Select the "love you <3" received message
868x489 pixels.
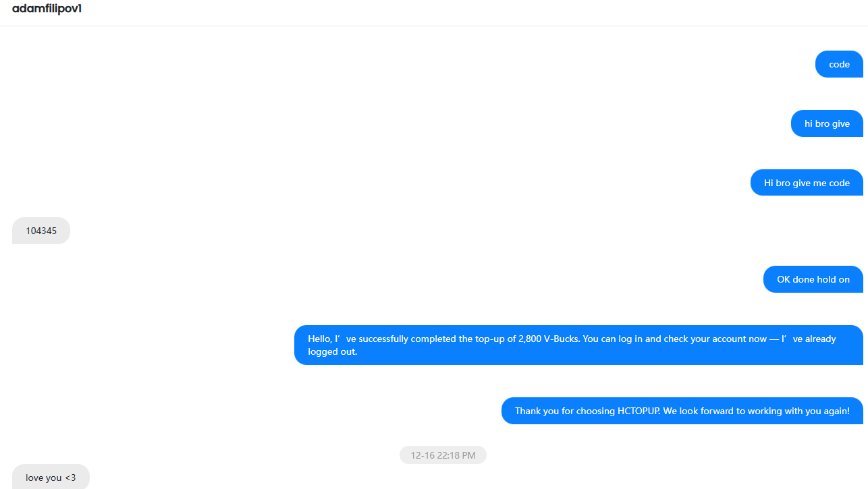(x=51, y=476)
